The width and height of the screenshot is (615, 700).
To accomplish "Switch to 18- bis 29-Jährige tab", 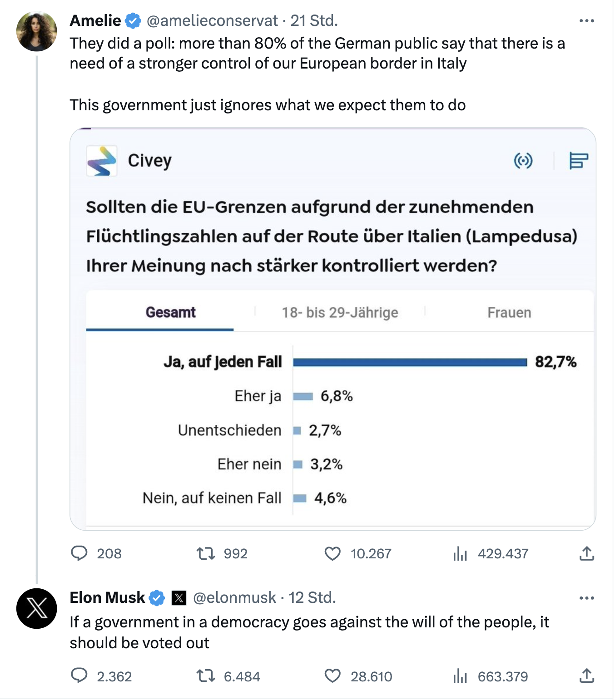I will tap(340, 312).
